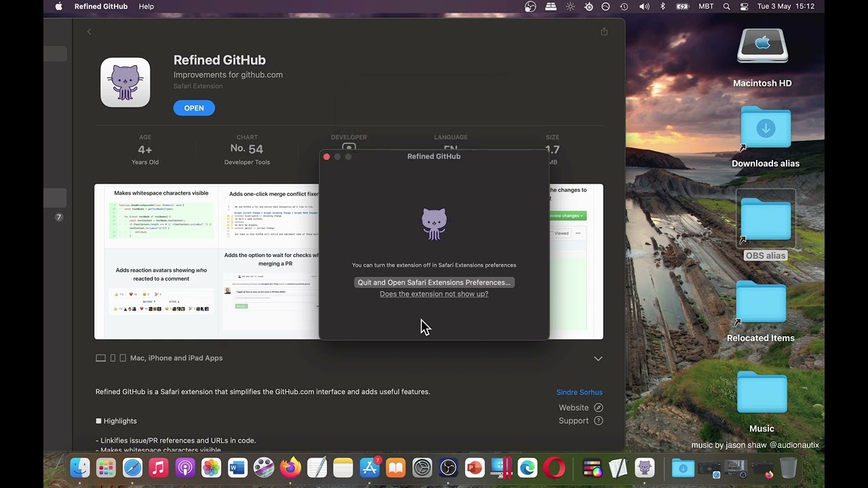Open the volume menu bar icon
The height and width of the screenshot is (488, 868).
(x=644, y=6)
